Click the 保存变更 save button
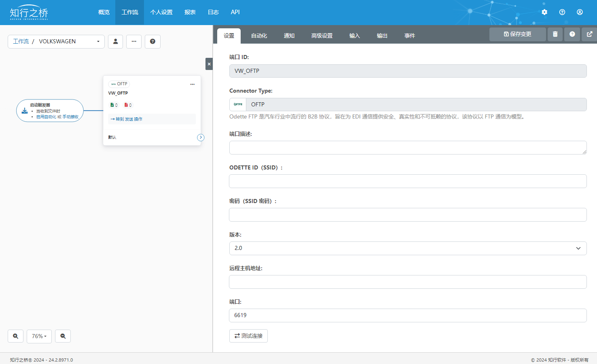Image resolution: width=597 pixels, height=364 pixels. tap(517, 34)
